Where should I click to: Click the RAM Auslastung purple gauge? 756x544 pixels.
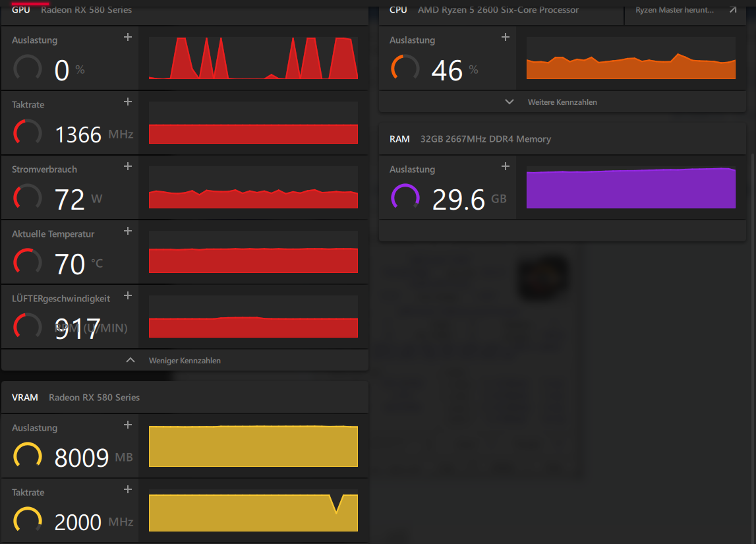point(405,197)
